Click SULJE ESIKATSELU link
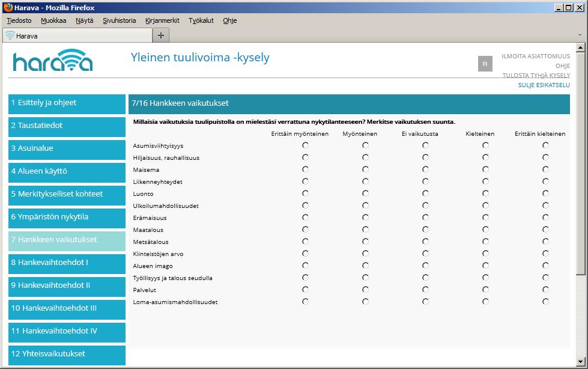 tap(544, 85)
